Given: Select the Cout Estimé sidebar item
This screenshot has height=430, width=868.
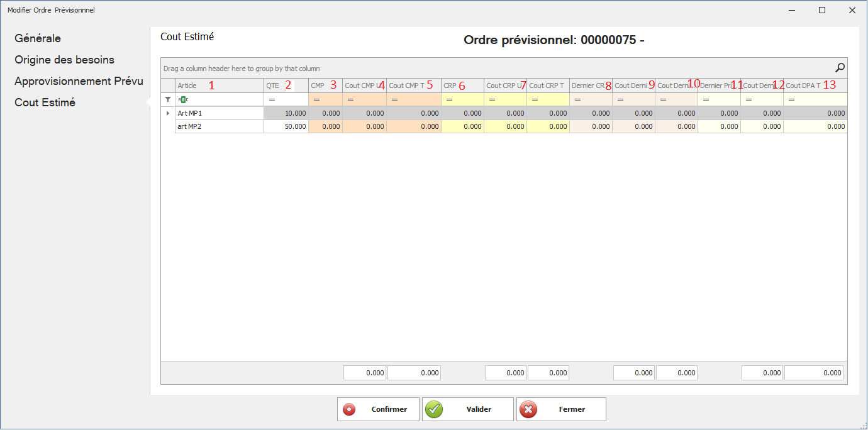Looking at the screenshot, I should tap(45, 102).
